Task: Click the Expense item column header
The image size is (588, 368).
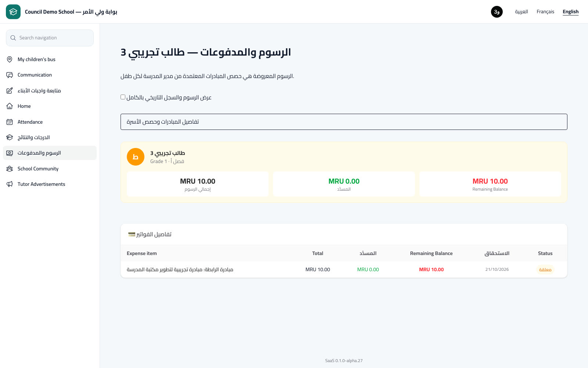Action: pyautogui.click(x=142, y=253)
